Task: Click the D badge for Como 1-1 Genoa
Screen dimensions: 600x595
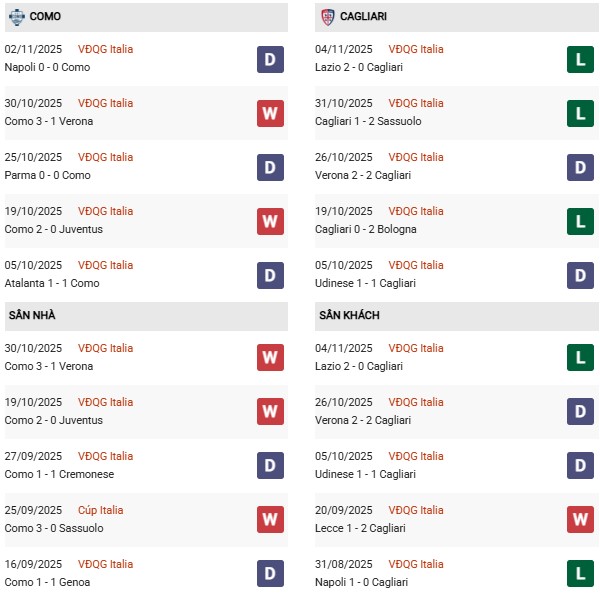Action: coord(270,574)
